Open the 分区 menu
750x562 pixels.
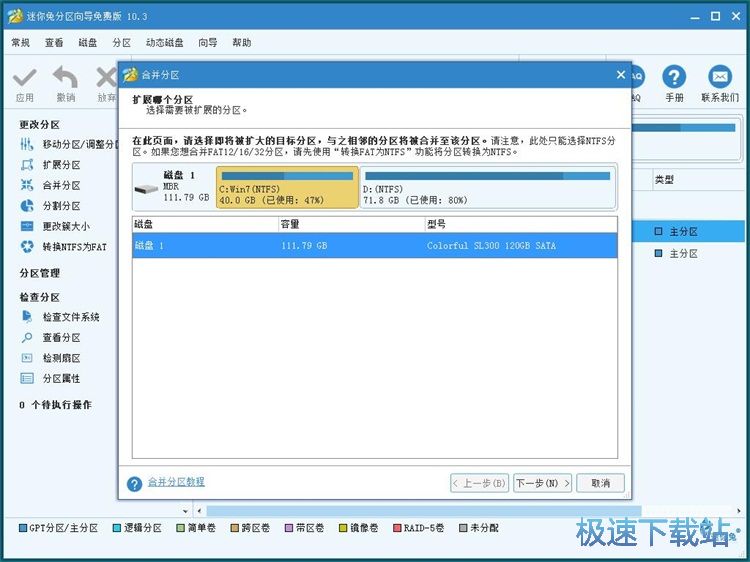(121, 43)
